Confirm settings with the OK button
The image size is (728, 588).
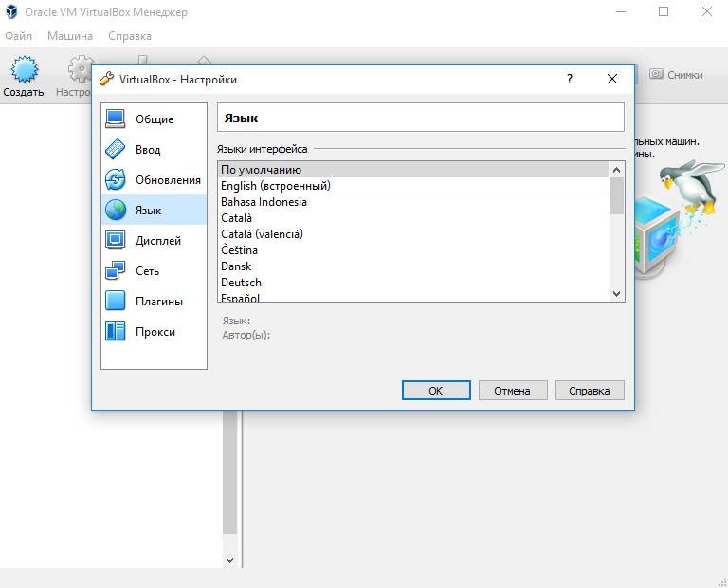[436, 391]
